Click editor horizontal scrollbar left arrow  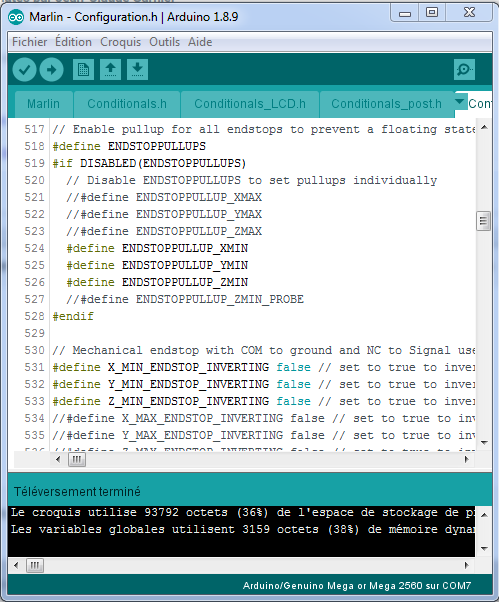pos(58,459)
